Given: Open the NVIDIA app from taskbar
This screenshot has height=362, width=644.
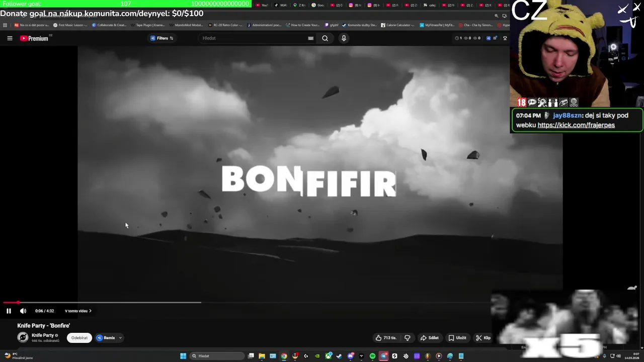Looking at the screenshot, I should [x=317, y=356].
